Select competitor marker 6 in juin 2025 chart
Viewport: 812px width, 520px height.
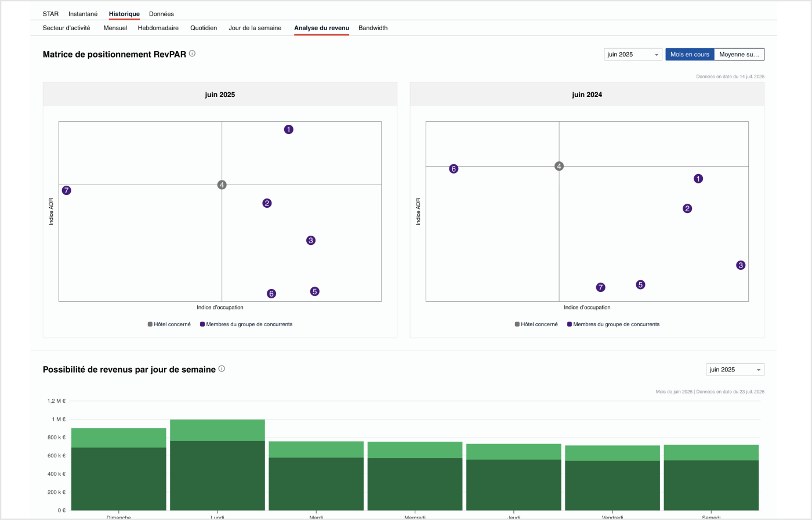pos(271,294)
